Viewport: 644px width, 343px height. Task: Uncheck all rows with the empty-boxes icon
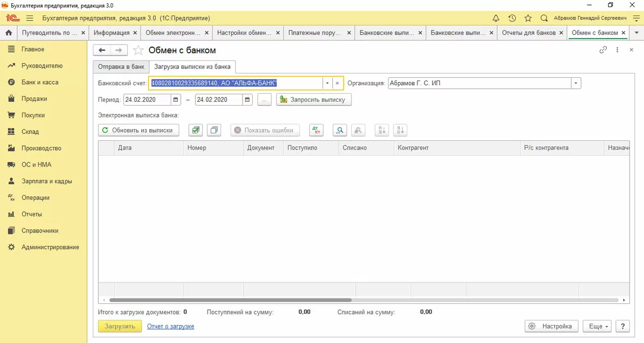coord(214,130)
